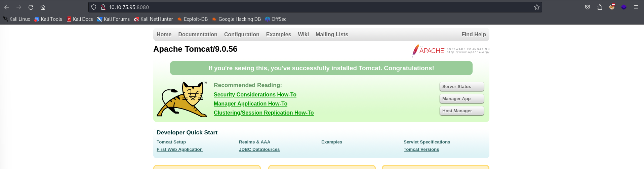This screenshot has width=644, height=169.
Task: Open the Documentation nav item
Action: coord(198,34)
